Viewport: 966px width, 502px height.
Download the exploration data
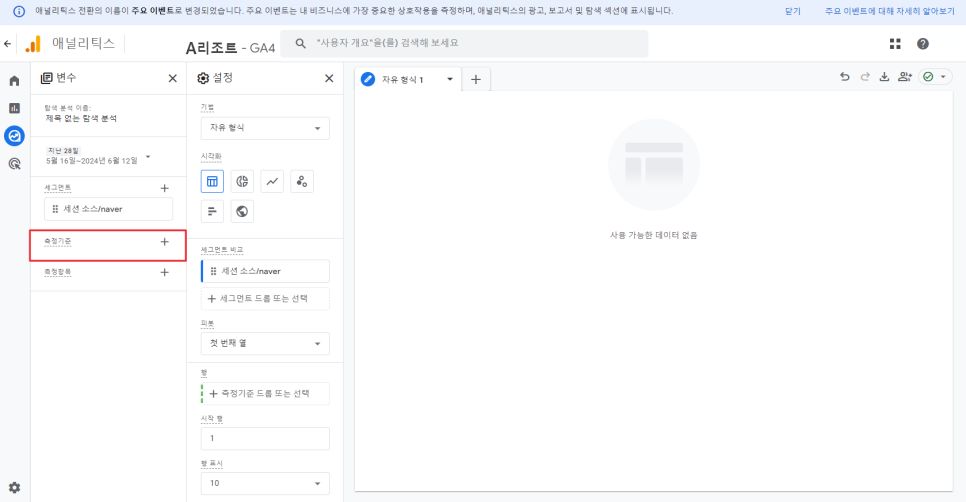[884, 77]
